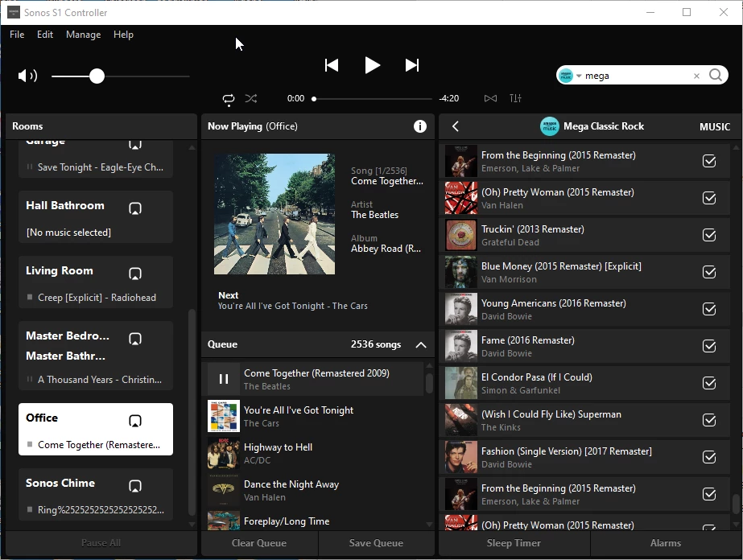The height and width of the screenshot is (560, 743).
Task: Click the Rooms panel scrollbar
Action: 192,412
